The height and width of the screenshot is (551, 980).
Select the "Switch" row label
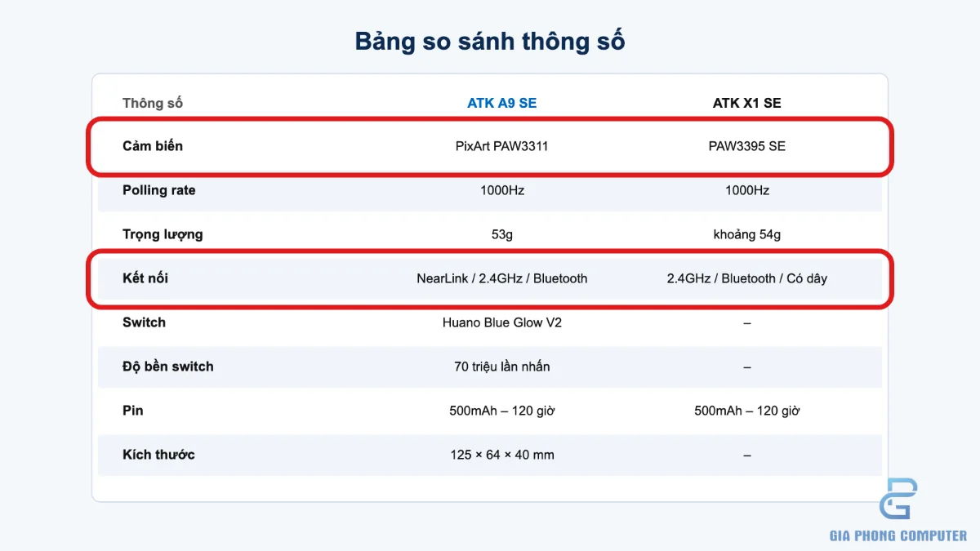click(144, 322)
